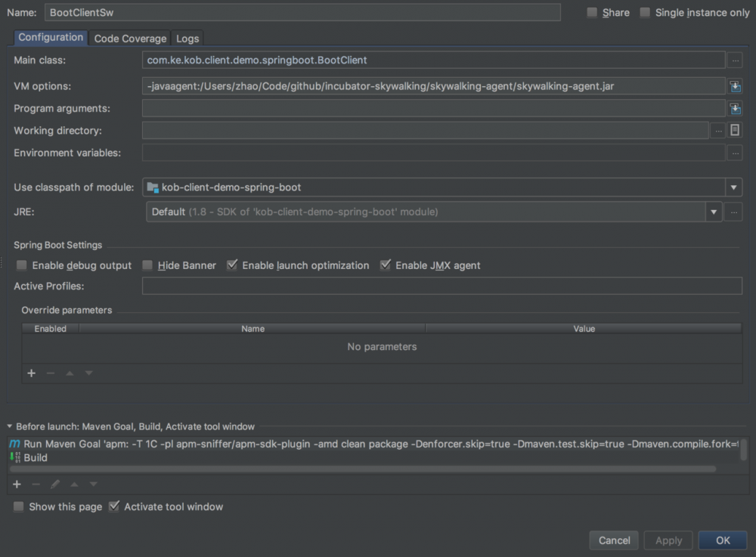Collapse the Before launch section
This screenshot has height=557, width=756.
tap(10, 427)
